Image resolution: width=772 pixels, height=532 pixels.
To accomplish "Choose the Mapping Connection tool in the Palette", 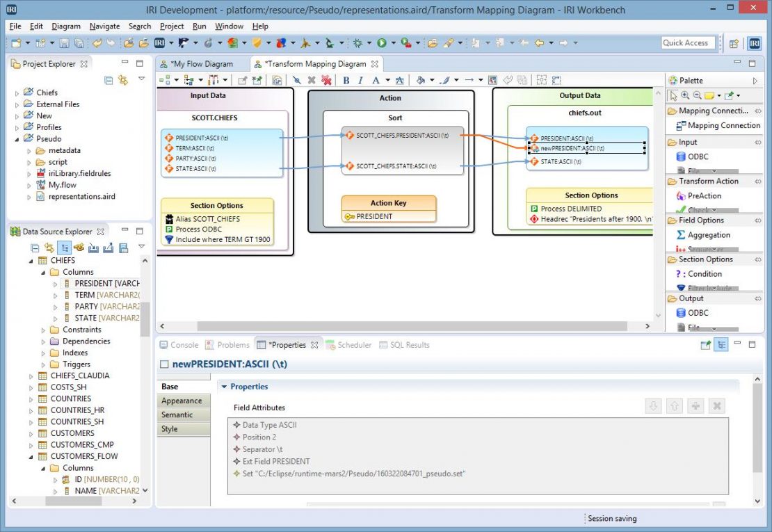I will (718, 125).
